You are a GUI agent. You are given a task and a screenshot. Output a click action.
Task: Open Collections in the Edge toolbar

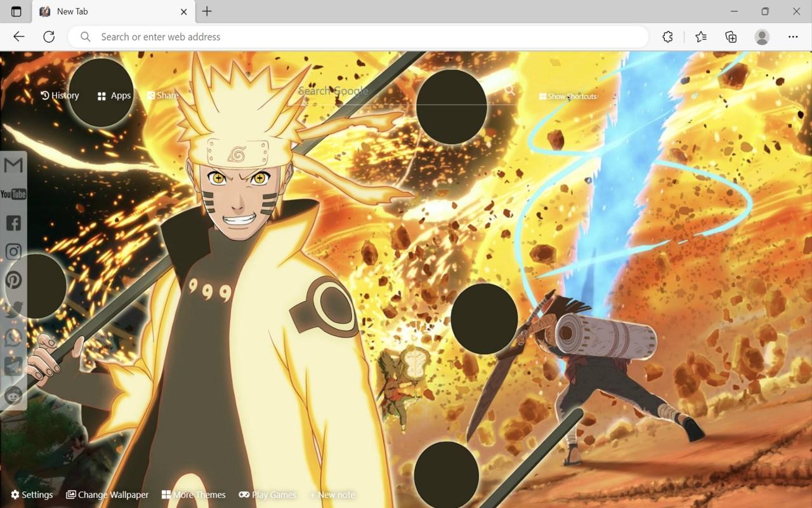pos(730,36)
